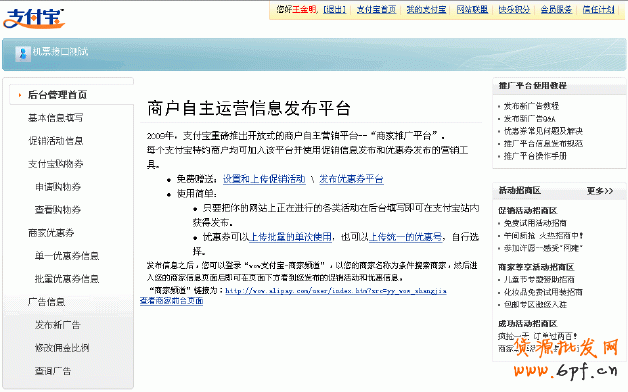Open 申请购物券 sidebar item
The width and height of the screenshot is (628, 392).
(58, 187)
